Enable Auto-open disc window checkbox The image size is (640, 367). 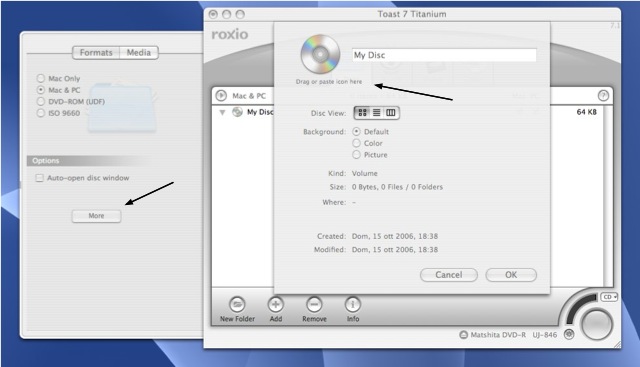click(39, 178)
